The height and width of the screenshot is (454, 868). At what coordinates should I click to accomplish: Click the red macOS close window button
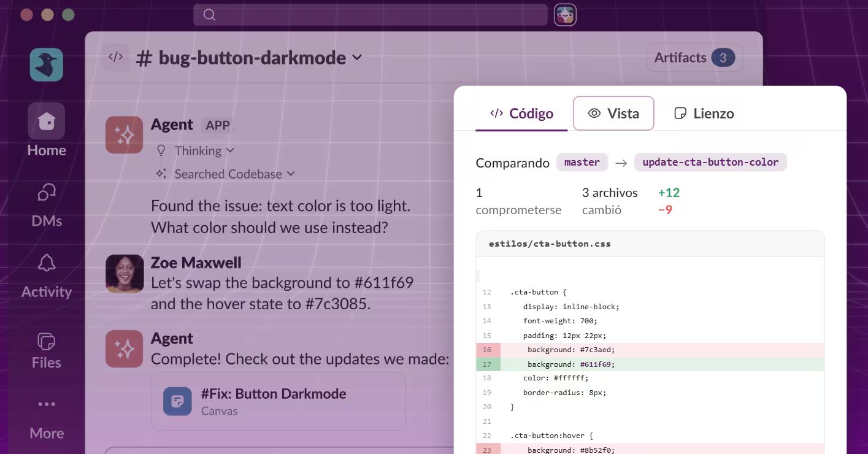click(x=26, y=15)
